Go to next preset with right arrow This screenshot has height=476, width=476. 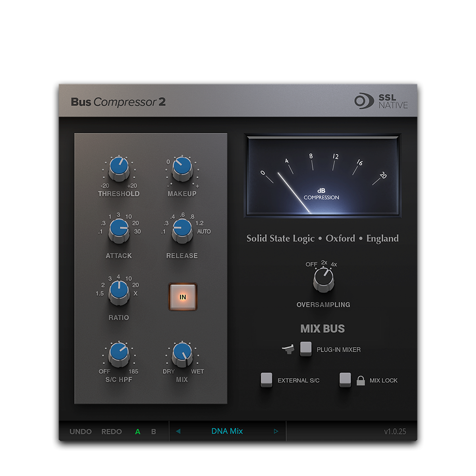click(x=276, y=431)
